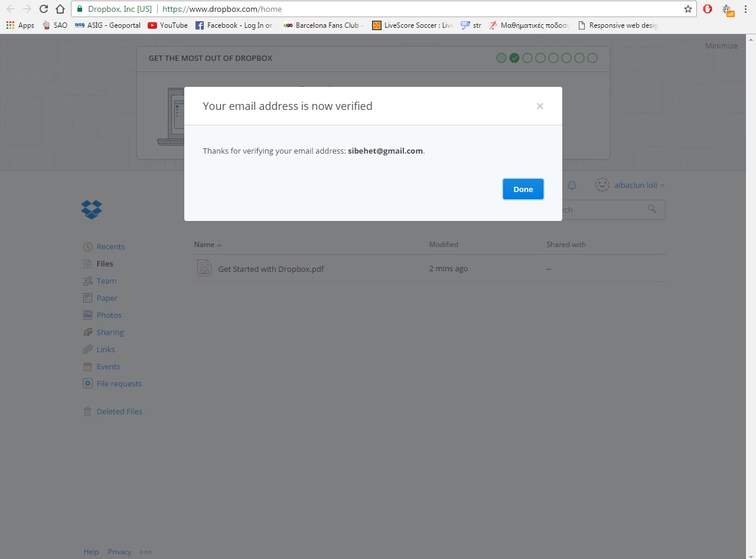
Task: Open the SAO bookmark
Action: tap(55, 25)
